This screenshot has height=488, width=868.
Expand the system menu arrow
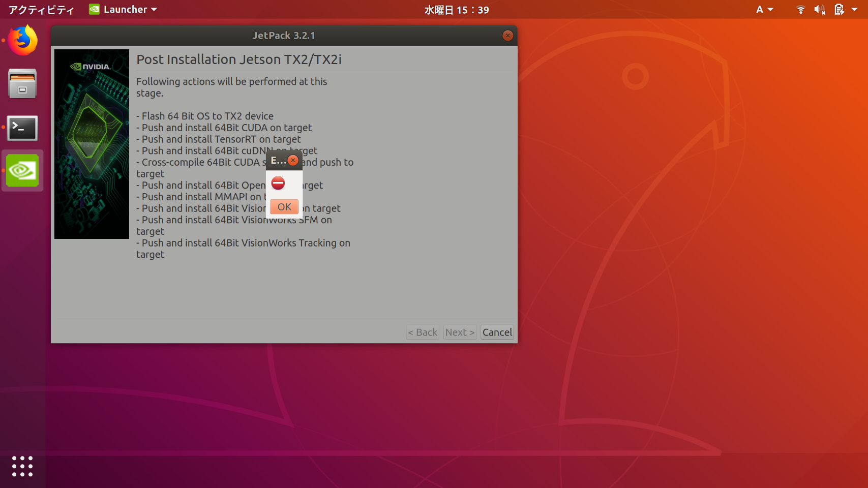[855, 10]
